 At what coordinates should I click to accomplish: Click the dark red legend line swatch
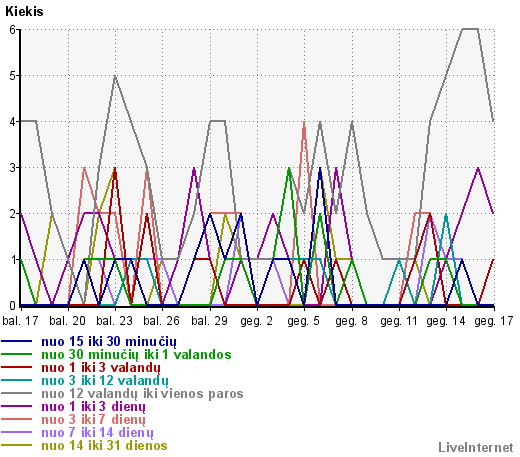point(17,367)
